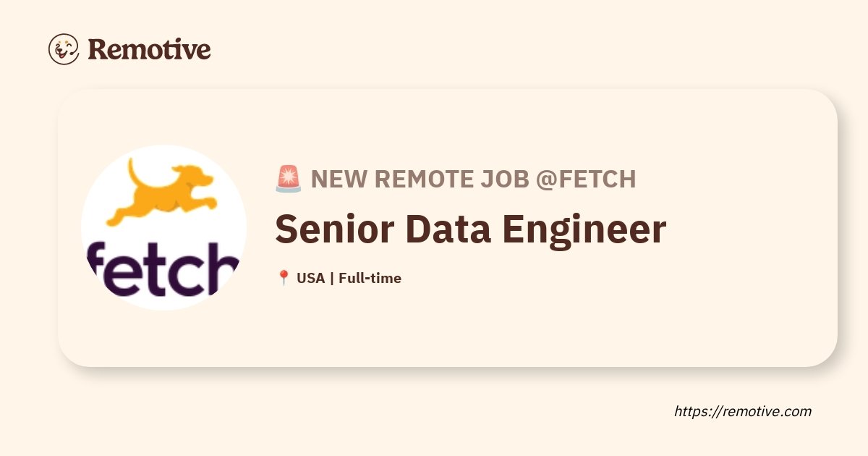Click the orange running dog in Fetch logo
The width and height of the screenshot is (868, 456).
click(161, 192)
